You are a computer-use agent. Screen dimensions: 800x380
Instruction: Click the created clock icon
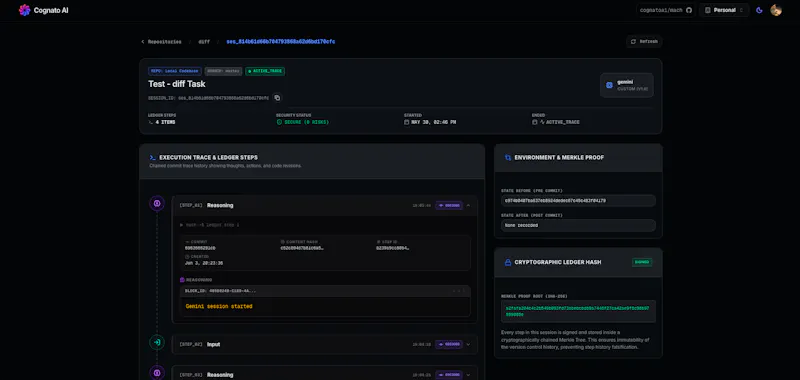187,257
